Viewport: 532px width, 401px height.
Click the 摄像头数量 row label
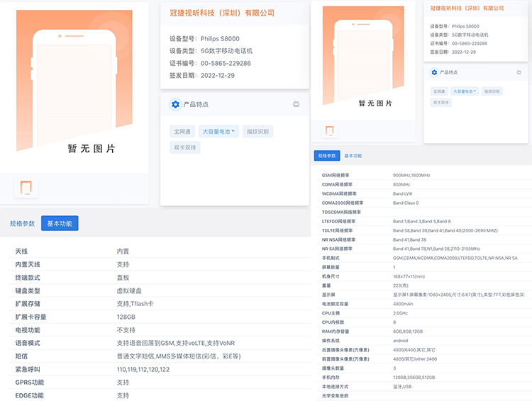click(333, 368)
